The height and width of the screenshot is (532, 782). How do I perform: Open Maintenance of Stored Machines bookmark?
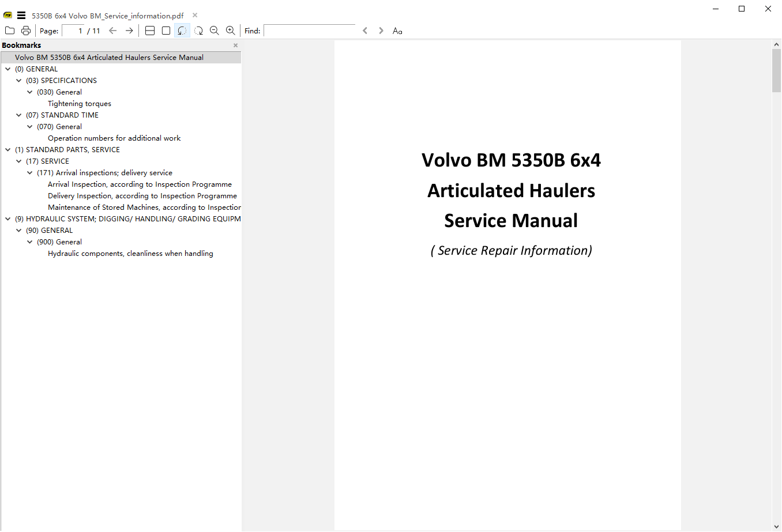pyautogui.click(x=144, y=207)
